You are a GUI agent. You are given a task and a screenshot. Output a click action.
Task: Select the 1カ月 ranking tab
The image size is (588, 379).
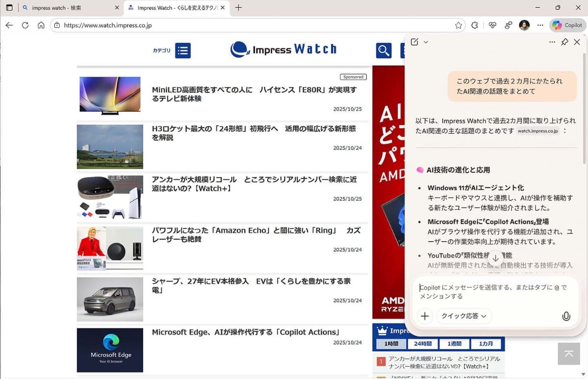coord(486,344)
